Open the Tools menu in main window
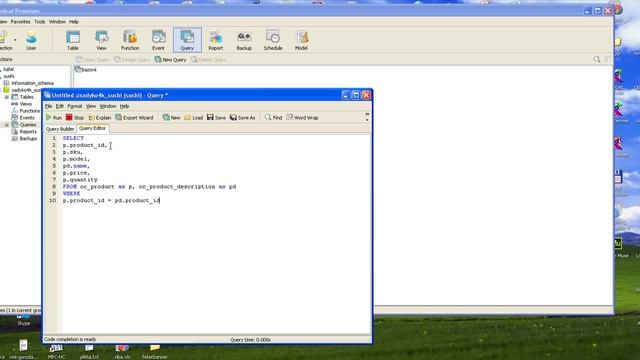 (40, 22)
